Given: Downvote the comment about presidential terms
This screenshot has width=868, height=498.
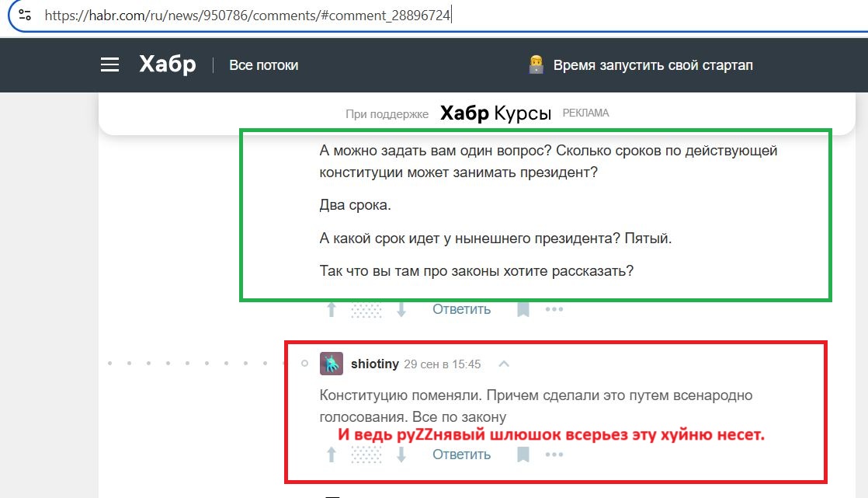Looking at the screenshot, I should (401, 309).
